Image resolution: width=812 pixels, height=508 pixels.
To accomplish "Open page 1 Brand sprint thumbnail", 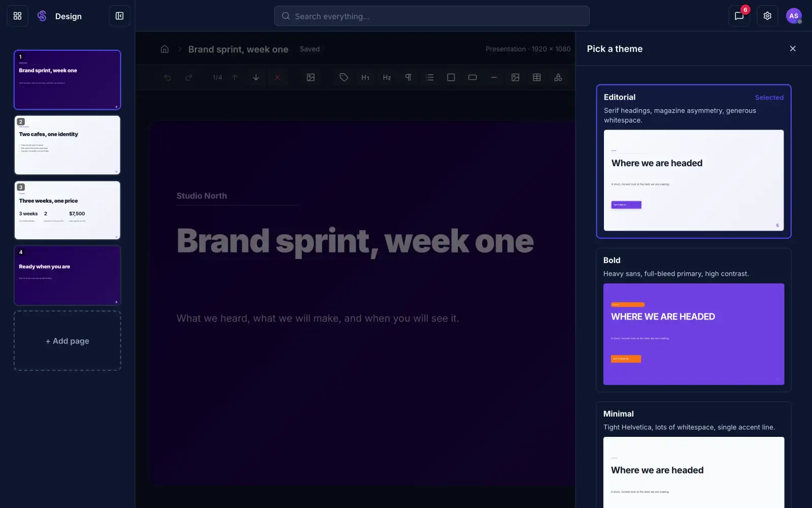I will coord(67,80).
